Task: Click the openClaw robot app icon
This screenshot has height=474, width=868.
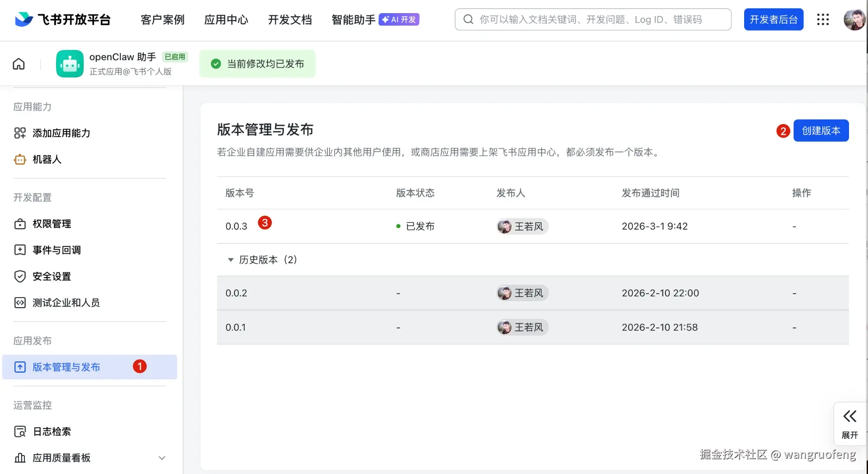Action: click(x=70, y=64)
